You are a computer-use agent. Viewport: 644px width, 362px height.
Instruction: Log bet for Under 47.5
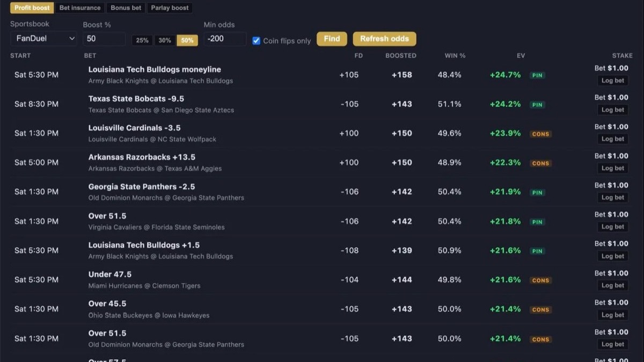click(612, 285)
